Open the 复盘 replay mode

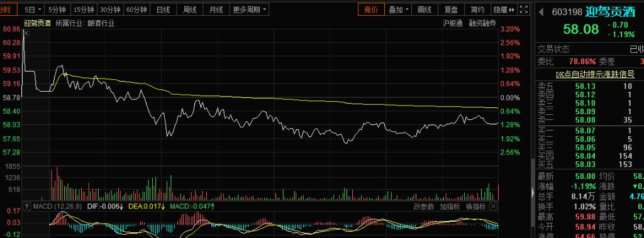pyautogui.click(x=451, y=9)
